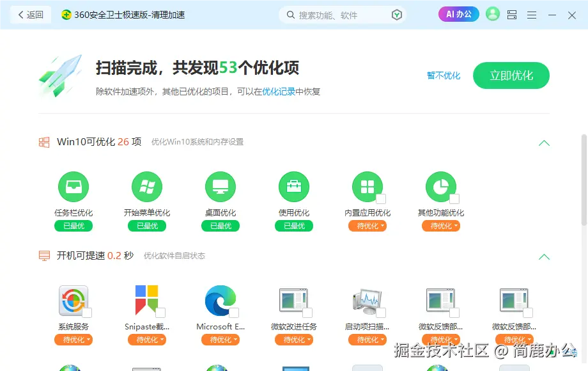Click the Snipaste startup item icon
Viewport: 588px width, 371px height.
pos(146,301)
